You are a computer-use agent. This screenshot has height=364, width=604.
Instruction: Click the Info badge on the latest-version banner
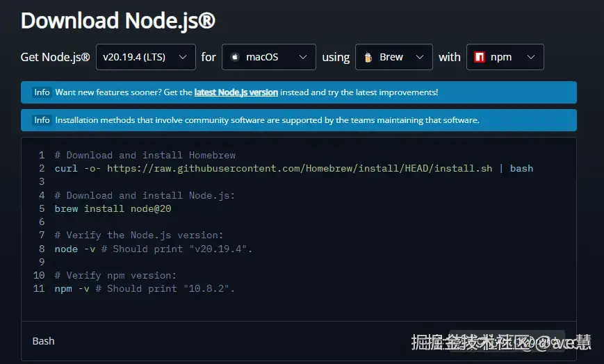point(42,92)
